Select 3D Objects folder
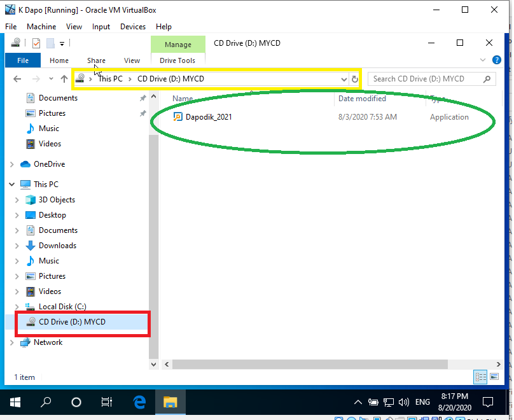 pyautogui.click(x=57, y=200)
